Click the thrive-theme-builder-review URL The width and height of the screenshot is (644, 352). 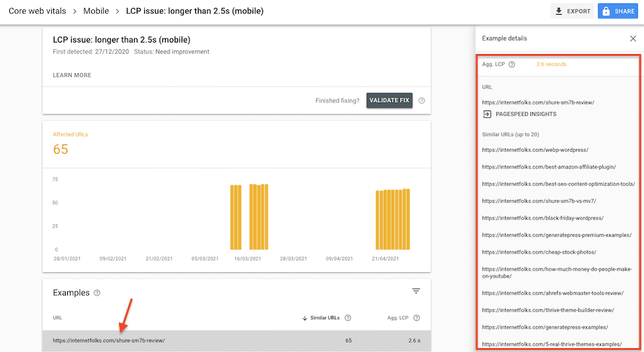click(x=548, y=311)
